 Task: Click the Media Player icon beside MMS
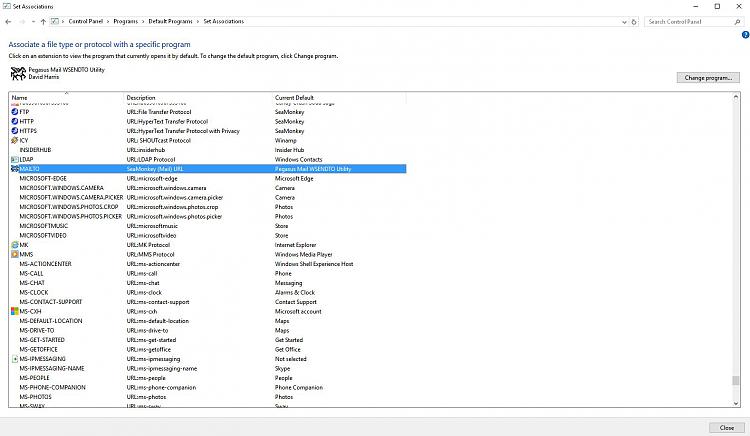(15, 254)
